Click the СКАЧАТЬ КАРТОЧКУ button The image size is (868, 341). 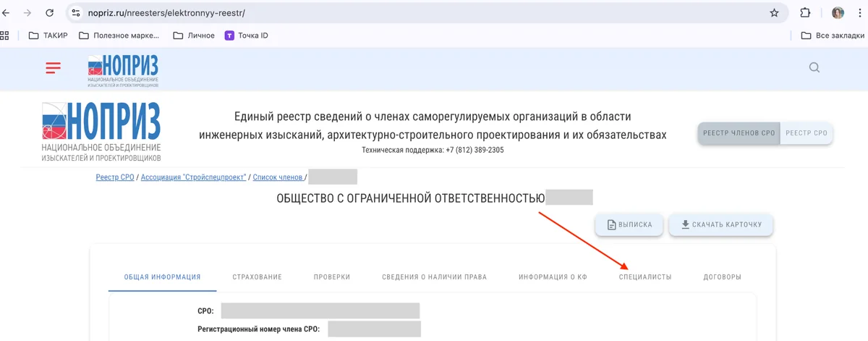tap(720, 224)
